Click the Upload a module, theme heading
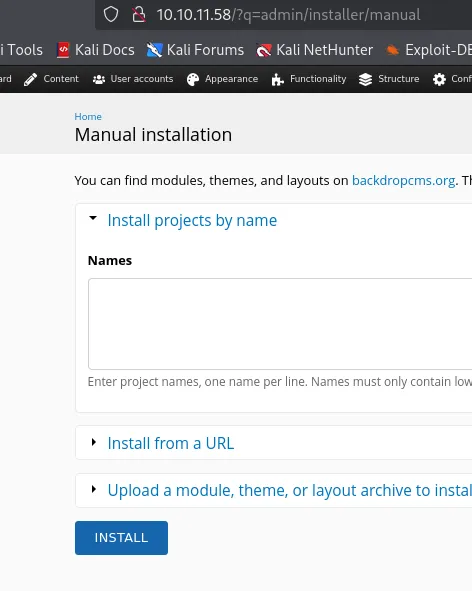The width and height of the screenshot is (472, 591). (x=290, y=490)
